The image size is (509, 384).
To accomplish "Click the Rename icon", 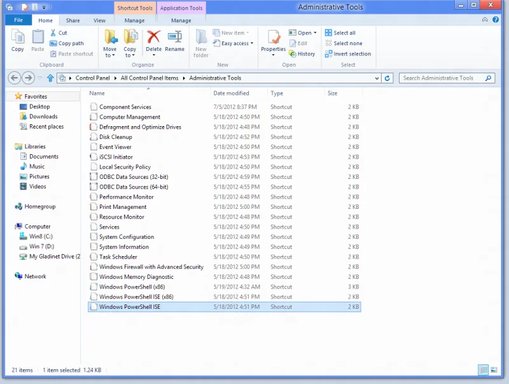I will (x=175, y=37).
